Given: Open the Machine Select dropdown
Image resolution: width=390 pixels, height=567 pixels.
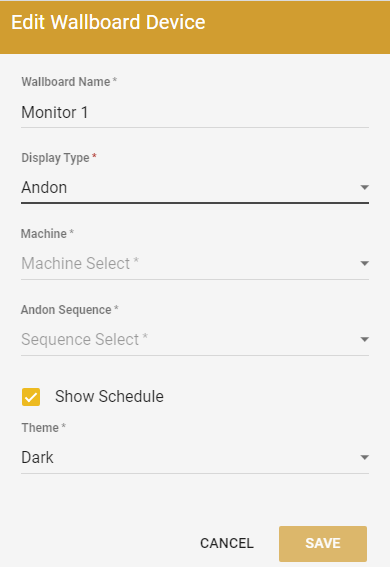Looking at the screenshot, I should [195, 264].
